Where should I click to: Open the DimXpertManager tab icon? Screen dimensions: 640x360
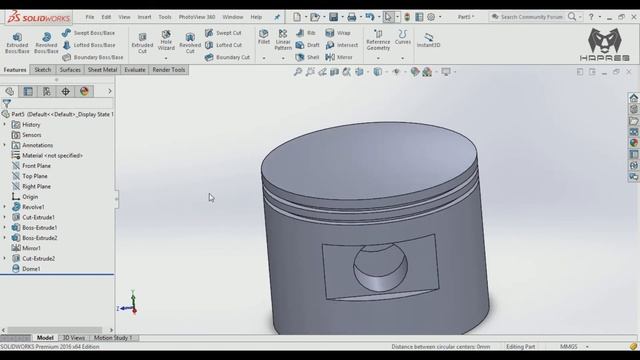[65, 91]
